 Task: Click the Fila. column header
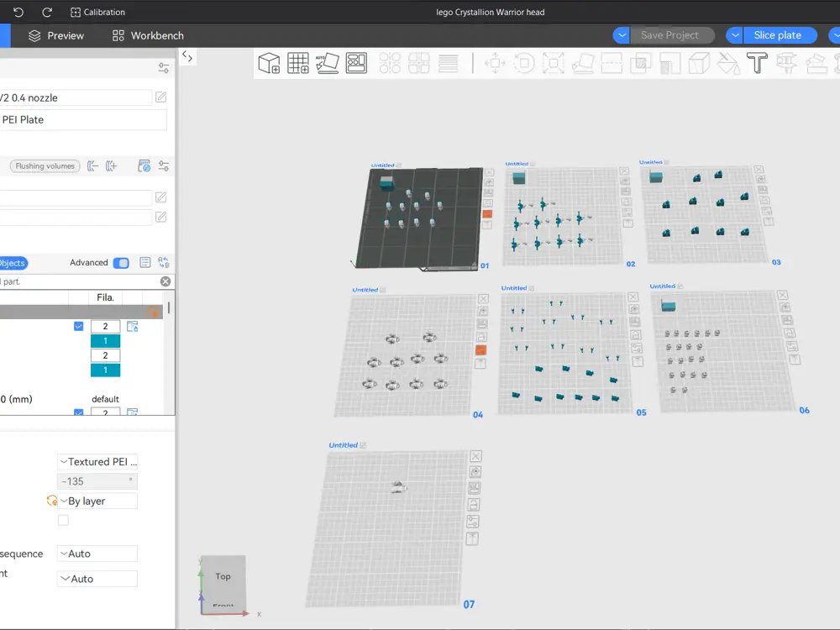point(106,297)
